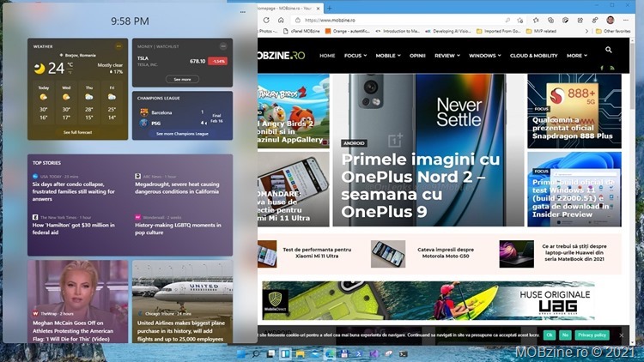644x362 pixels.
Task: Open United Airlines biggest plane purchase card
Action: point(182,301)
